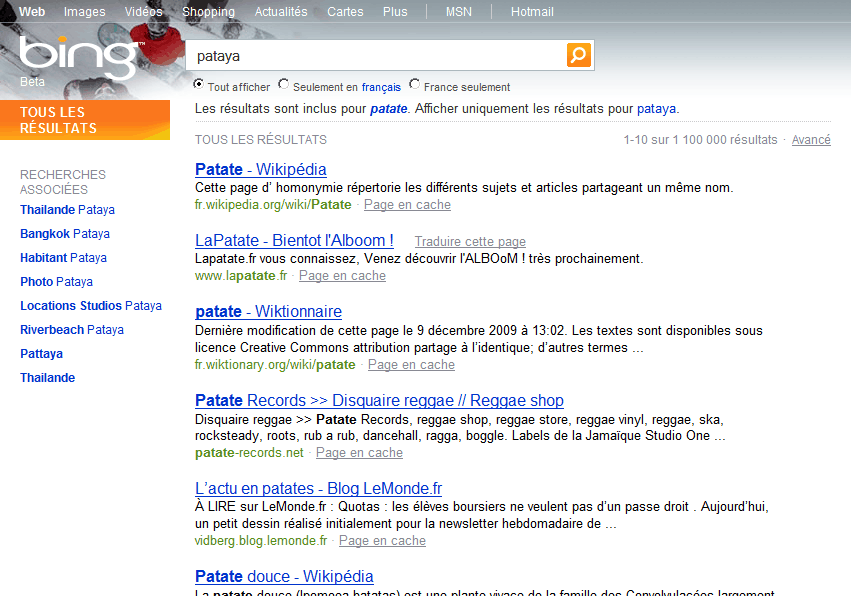Go to Actualités news section
851x596 pixels.
pyautogui.click(x=281, y=11)
